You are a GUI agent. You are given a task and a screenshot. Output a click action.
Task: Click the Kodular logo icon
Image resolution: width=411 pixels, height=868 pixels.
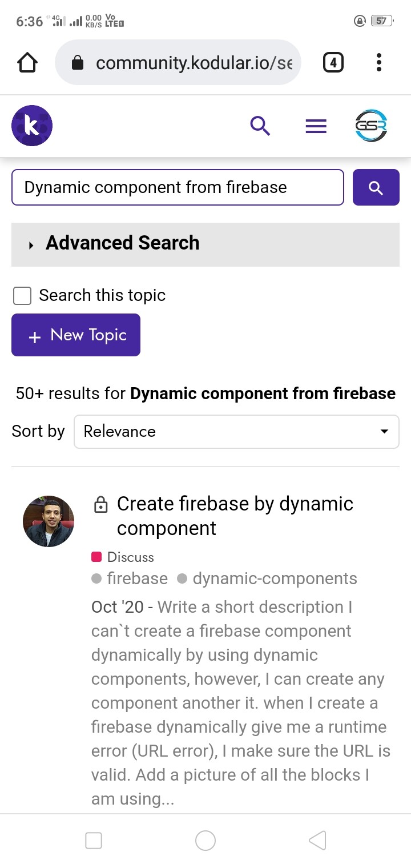click(31, 125)
